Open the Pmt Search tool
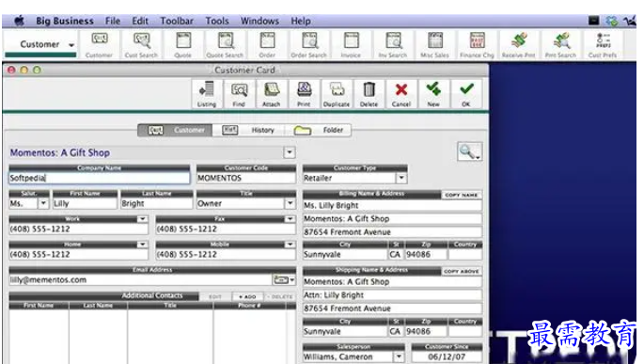 561,45
